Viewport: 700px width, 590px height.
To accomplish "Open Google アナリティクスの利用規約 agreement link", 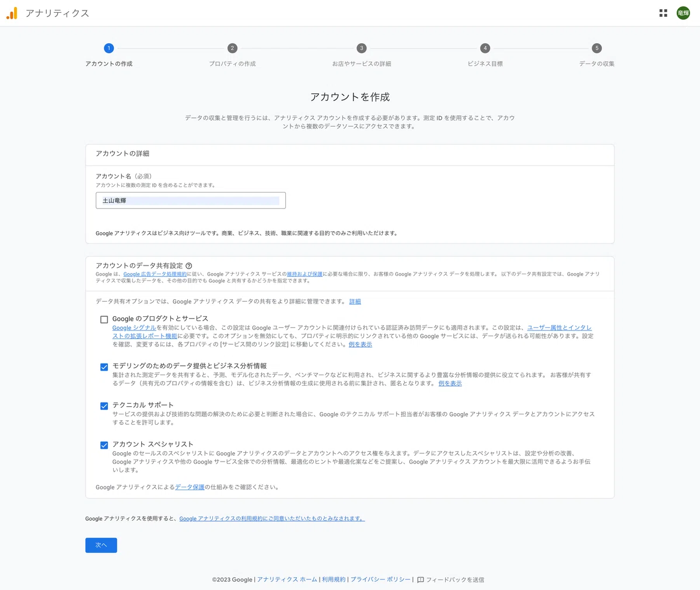I will click(272, 519).
